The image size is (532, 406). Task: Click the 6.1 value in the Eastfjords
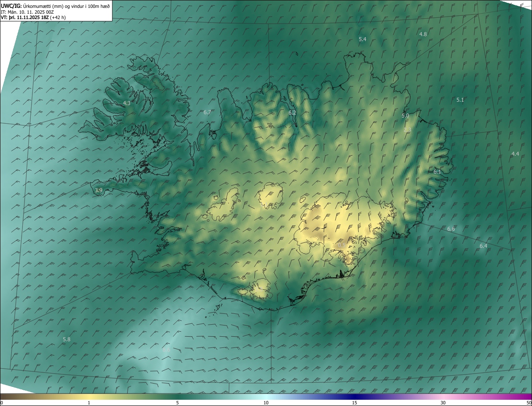coord(437,171)
